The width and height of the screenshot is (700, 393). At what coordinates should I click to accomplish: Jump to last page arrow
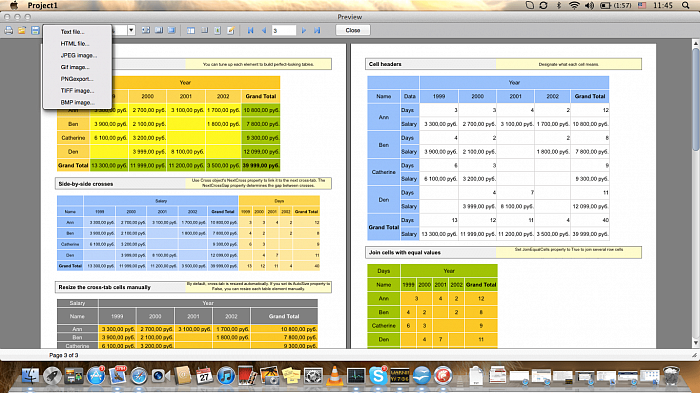317,30
